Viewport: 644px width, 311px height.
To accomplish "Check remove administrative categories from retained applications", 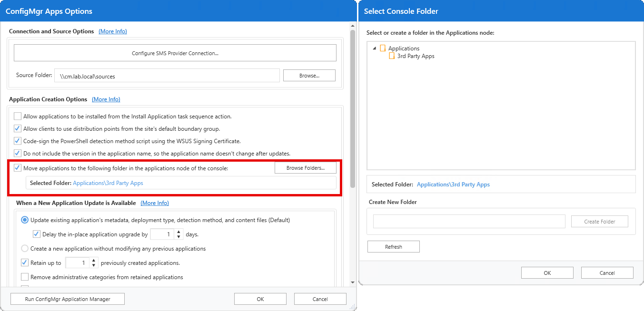I will [x=24, y=277].
